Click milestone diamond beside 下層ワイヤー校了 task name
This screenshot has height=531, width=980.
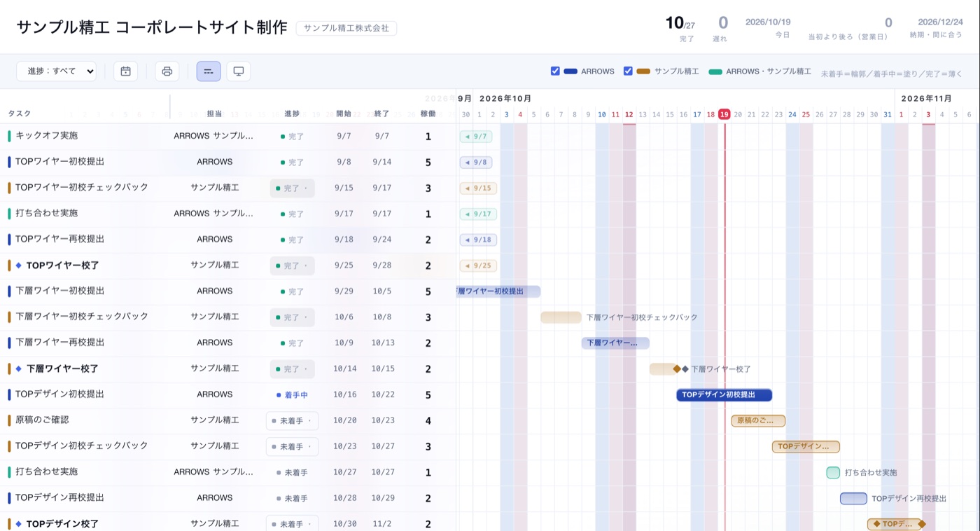(19, 368)
